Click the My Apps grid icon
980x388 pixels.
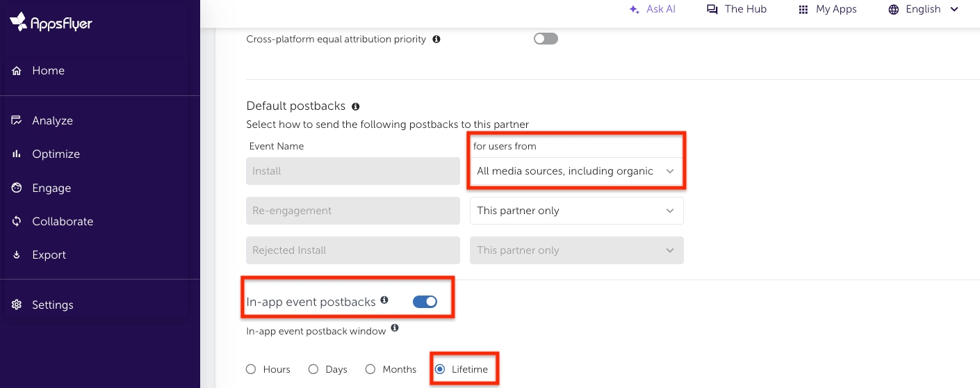tap(803, 10)
